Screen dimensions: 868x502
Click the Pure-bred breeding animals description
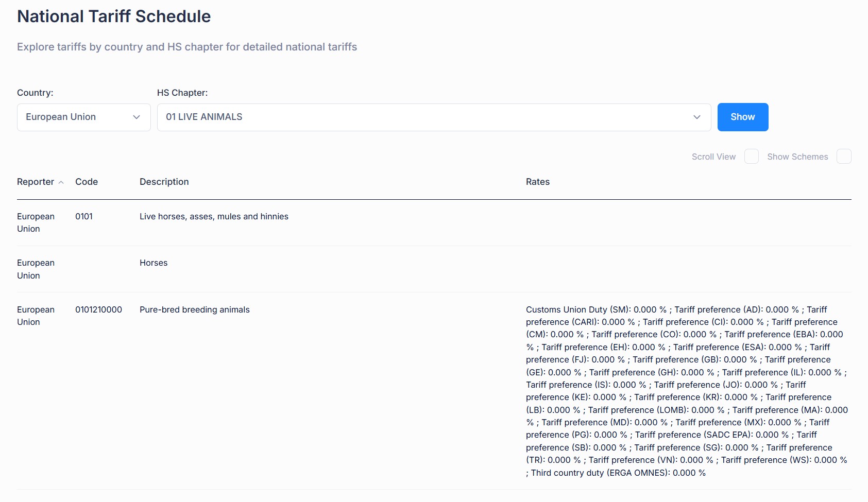point(194,309)
